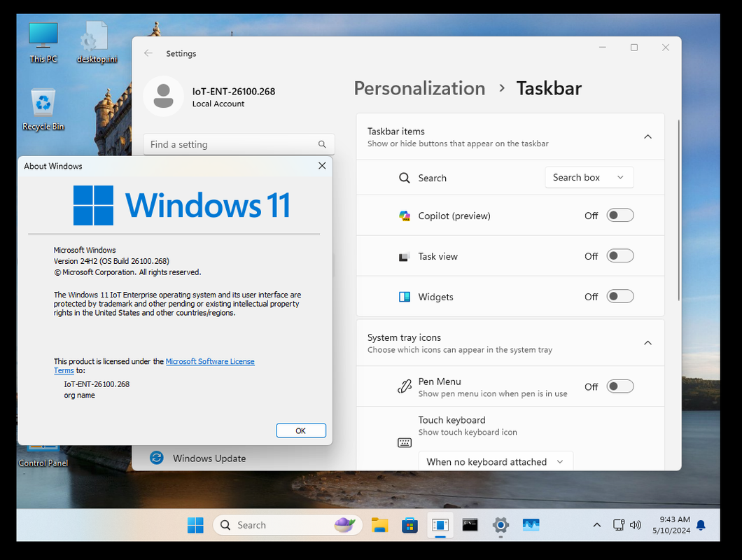Screen dimensions: 742x560
Task: Click the Windows Update icon in sidebar
Action: coord(157,458)
